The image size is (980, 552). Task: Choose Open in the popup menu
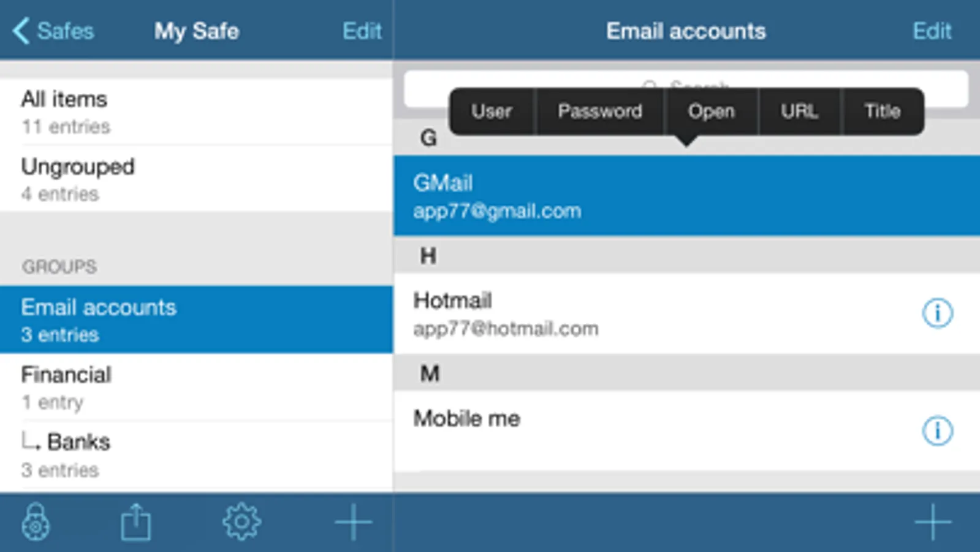click(711, 111)
